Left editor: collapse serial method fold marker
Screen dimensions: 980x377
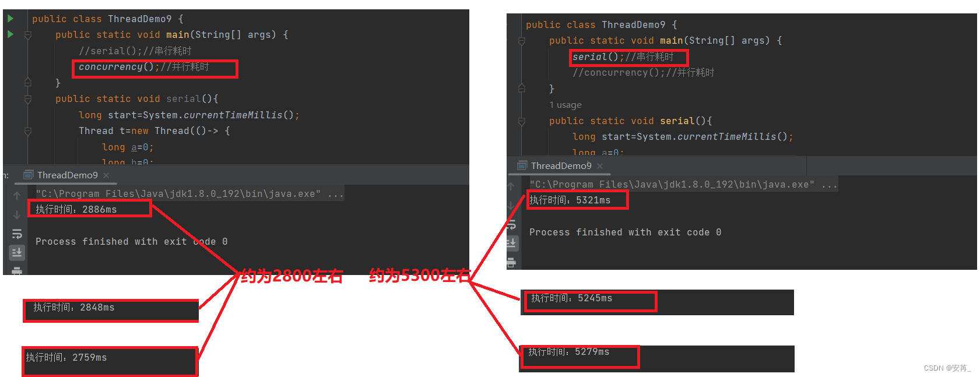(x=28, y=99)
